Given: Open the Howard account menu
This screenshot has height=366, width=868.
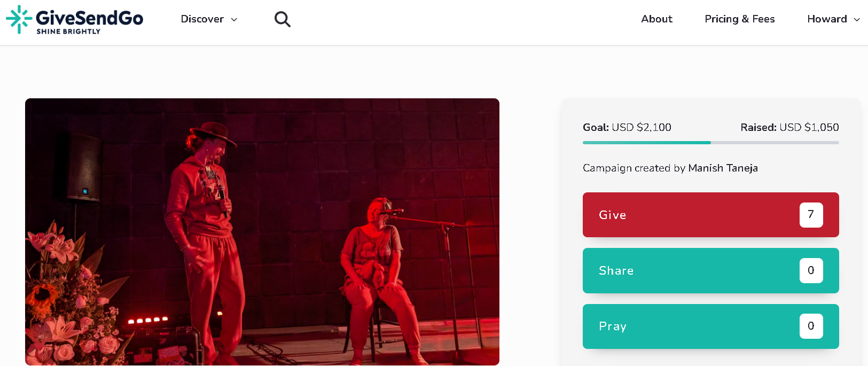Looking at the screenshot, I should click(x=827, y=19).
